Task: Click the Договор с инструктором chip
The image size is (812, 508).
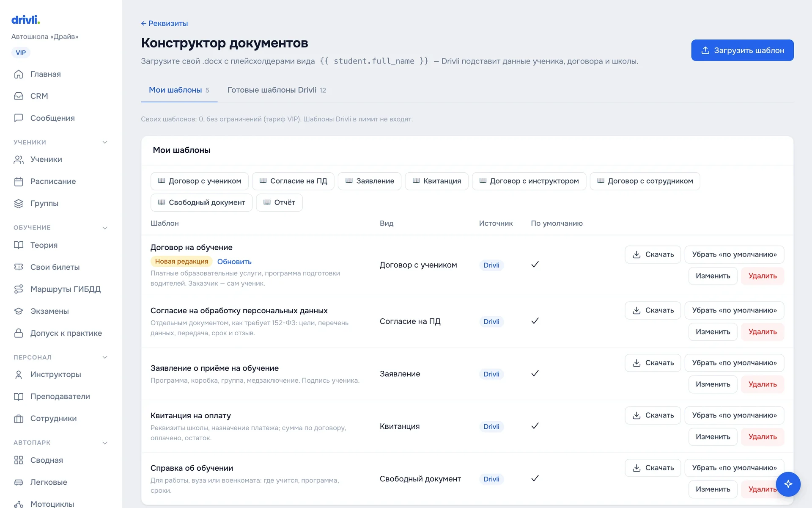Action: 529,181
